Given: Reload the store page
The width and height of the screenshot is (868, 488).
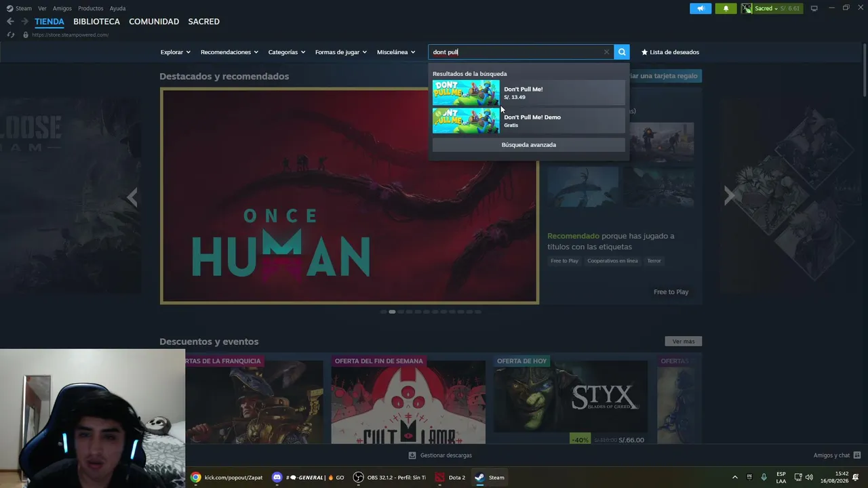Looking at the screenshot, I should tap(11, 35).
